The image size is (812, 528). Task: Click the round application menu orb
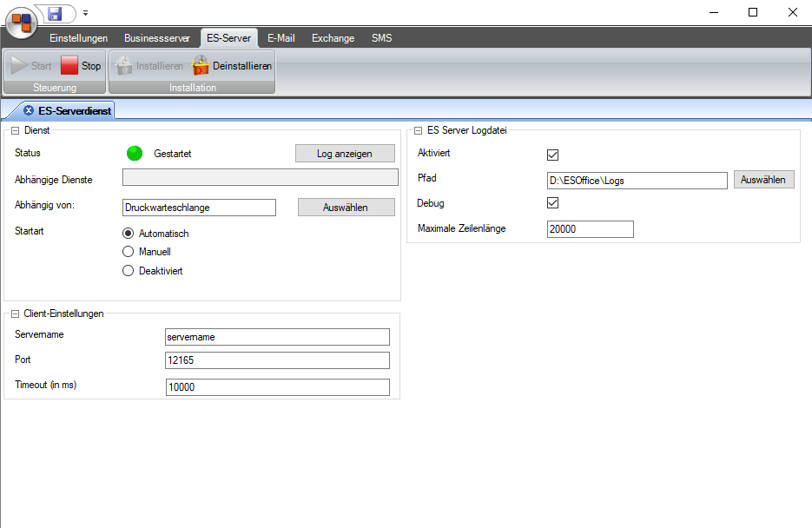pos(22,21)
